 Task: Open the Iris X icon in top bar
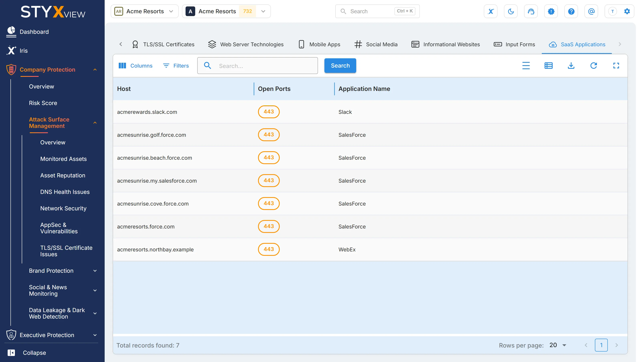point(490,11)
